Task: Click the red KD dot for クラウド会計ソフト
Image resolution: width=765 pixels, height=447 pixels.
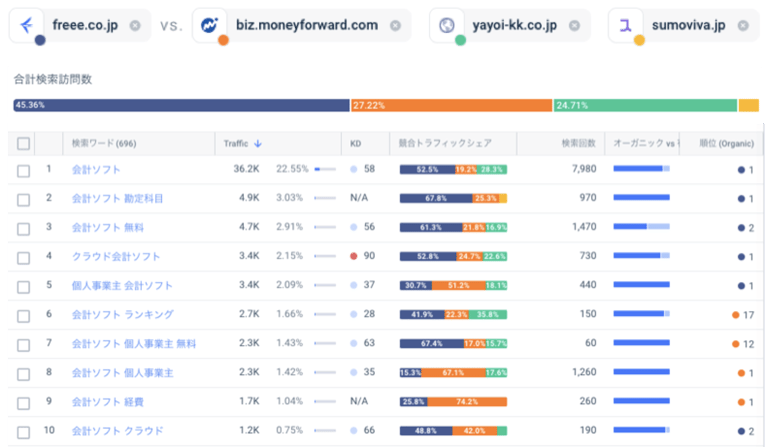Action: (354, 256)
